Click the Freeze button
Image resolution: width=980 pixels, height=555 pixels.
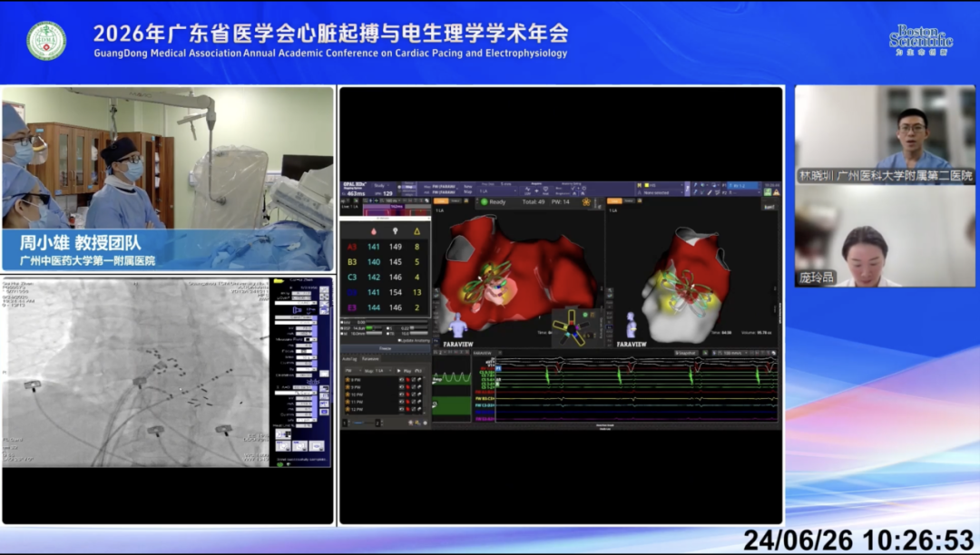pos(386,348)
